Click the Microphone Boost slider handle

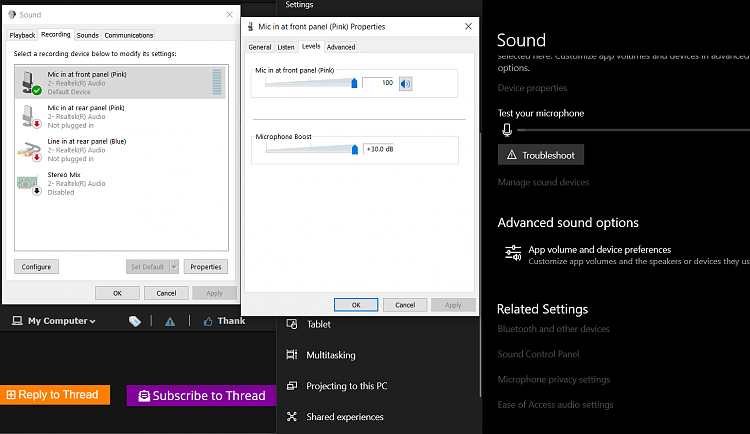click(354, 149)
